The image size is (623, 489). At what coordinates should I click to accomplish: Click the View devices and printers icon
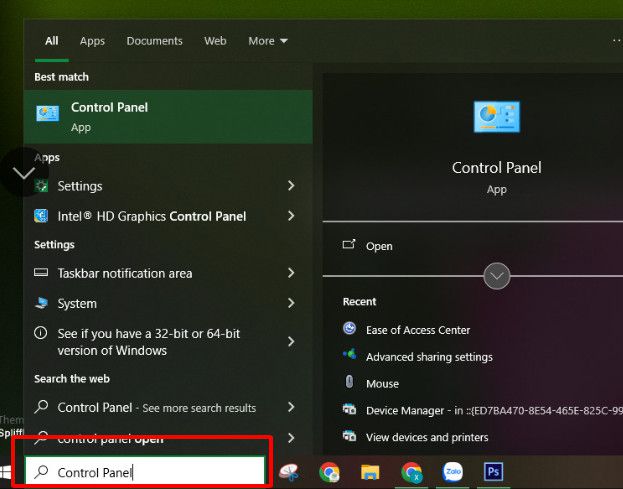(x=349, y=435)
